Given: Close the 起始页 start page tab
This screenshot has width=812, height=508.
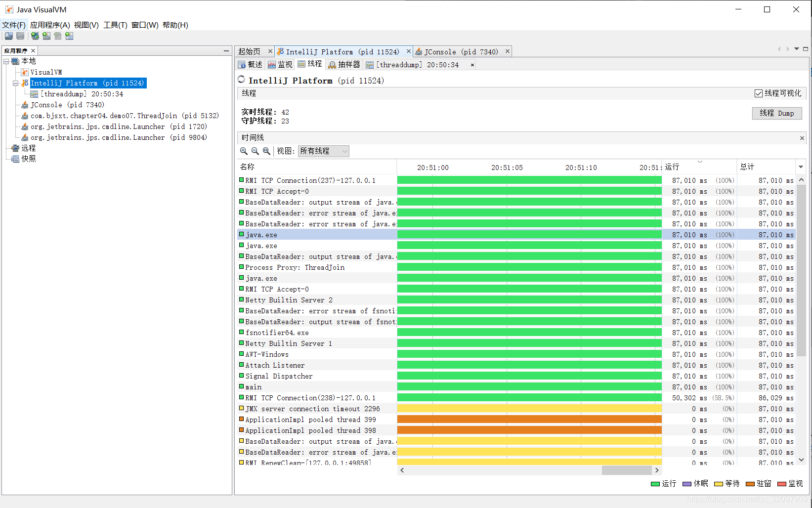Looking at the screenshot, I should [x=270, y=51].
